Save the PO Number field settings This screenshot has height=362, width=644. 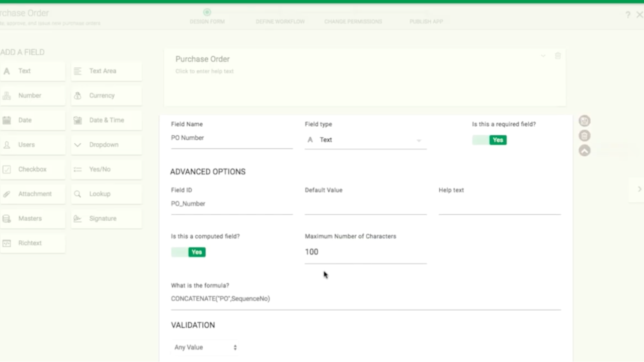[x=584, y=121]
